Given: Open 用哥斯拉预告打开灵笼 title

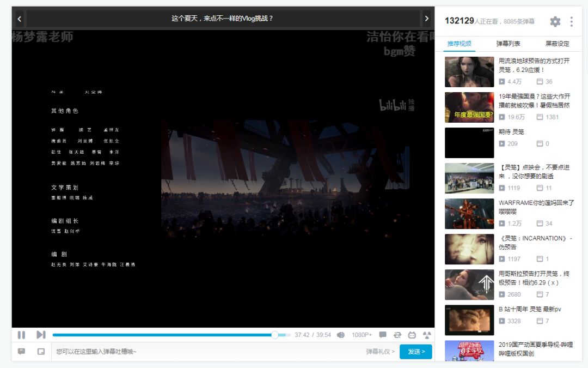Looking at the screenshot, I should [534, 278].
